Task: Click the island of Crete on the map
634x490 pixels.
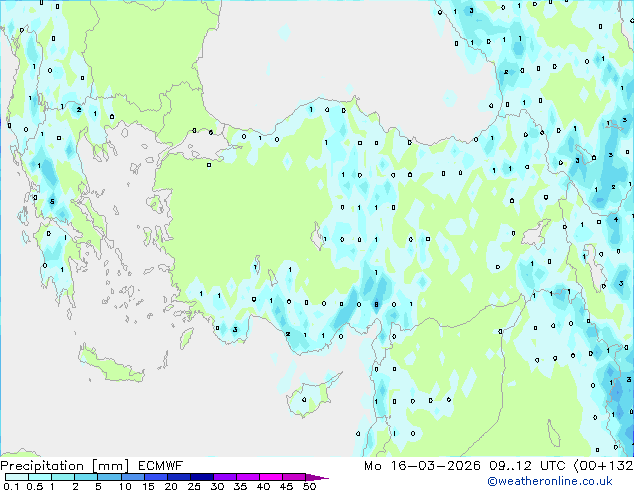Action: tap(111, 364)
